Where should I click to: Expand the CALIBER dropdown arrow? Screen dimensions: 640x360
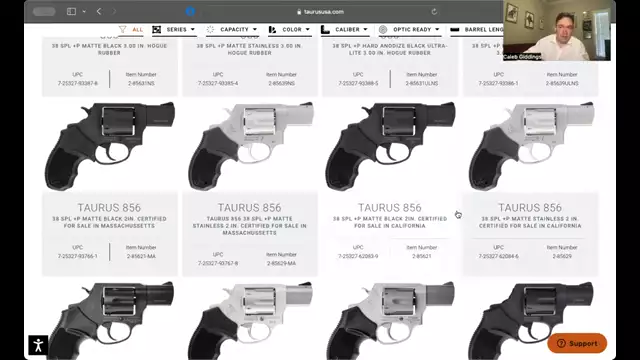pos(365,29)
